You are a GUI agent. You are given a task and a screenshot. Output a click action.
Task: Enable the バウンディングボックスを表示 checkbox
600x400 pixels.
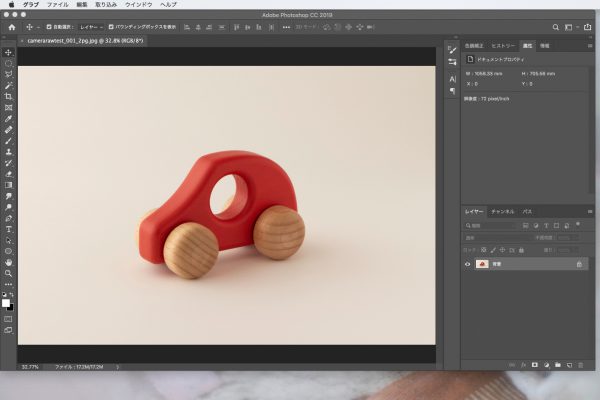[x=110, y=27]
